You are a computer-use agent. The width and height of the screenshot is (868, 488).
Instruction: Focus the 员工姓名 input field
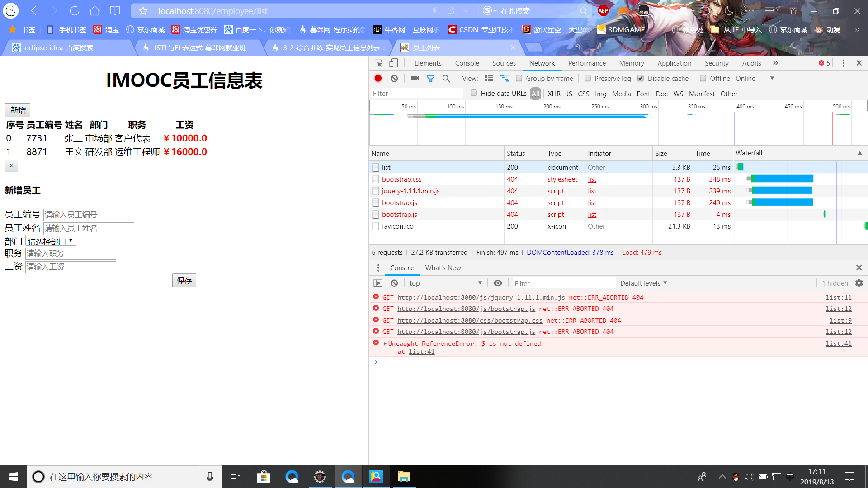coord(88,228)
